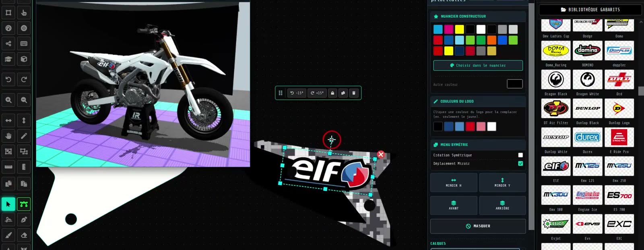Image resolution: width=644 pixels, height=250 pixels.
Task: Click the library panel vertical scrollbar
Action: 641,91
